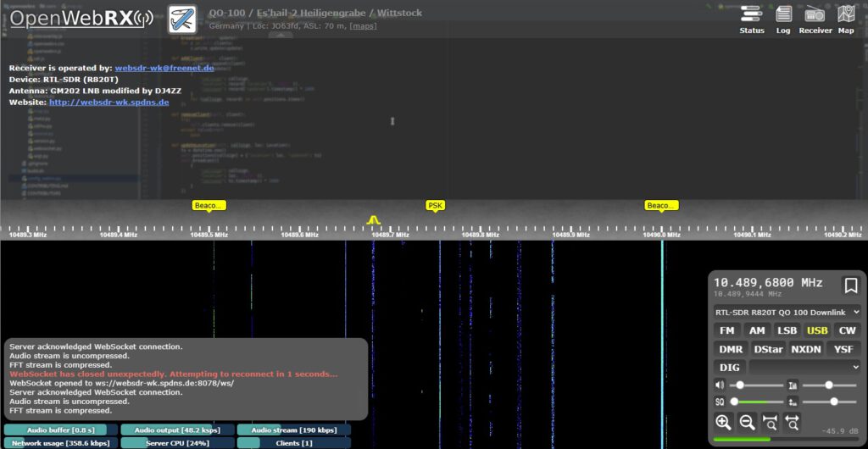The width and height of the screenshot is (868, 449).
Task: Open the RTL-SDR R820T profile dropdown
Action: (787, 311)
